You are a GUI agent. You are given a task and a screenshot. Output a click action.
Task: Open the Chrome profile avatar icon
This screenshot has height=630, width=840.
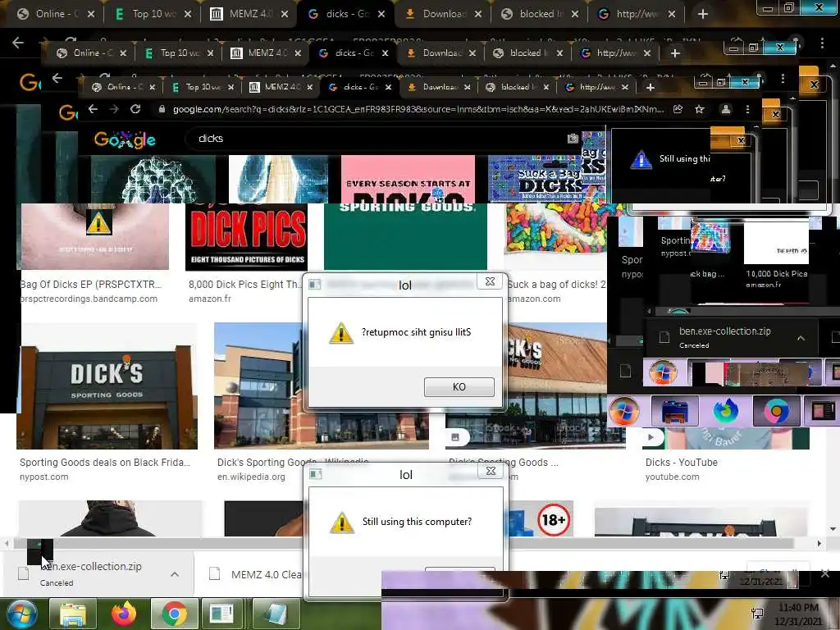(725, 109)
